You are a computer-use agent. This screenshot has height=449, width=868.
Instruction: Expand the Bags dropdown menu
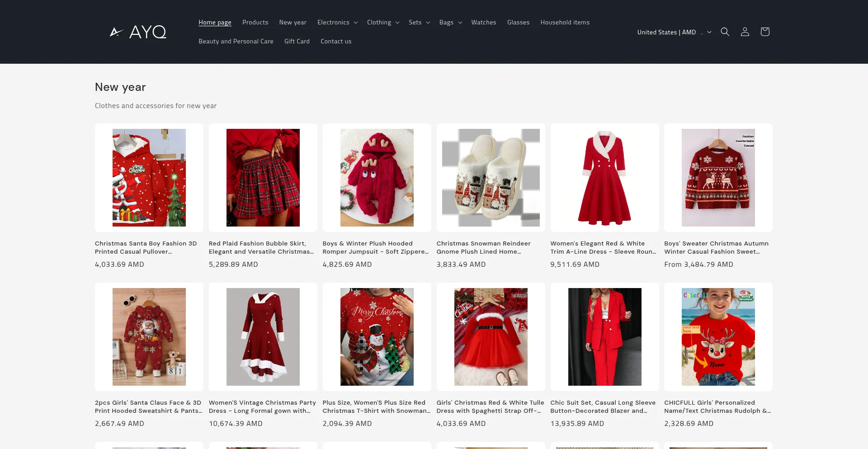coord(450,23)
